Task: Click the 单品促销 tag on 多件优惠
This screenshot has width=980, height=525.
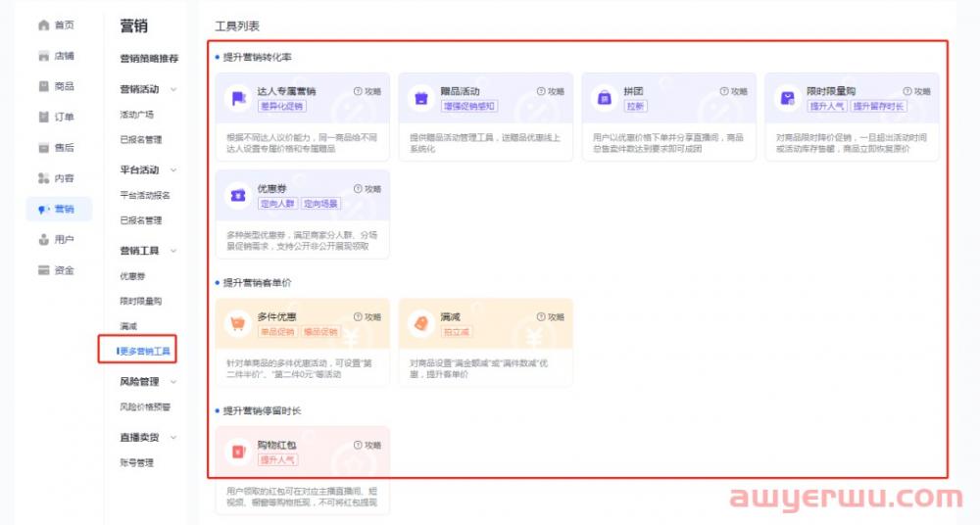Action: pos(277,332)
